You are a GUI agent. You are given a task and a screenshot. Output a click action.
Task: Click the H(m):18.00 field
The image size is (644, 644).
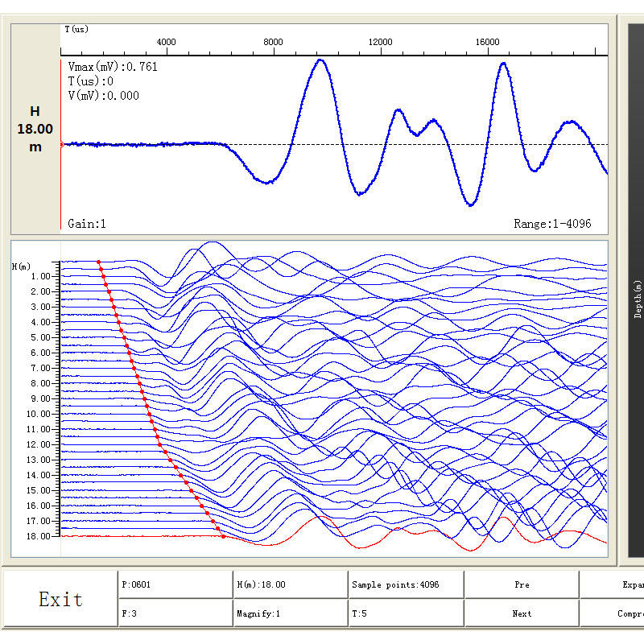coord(291,584)
